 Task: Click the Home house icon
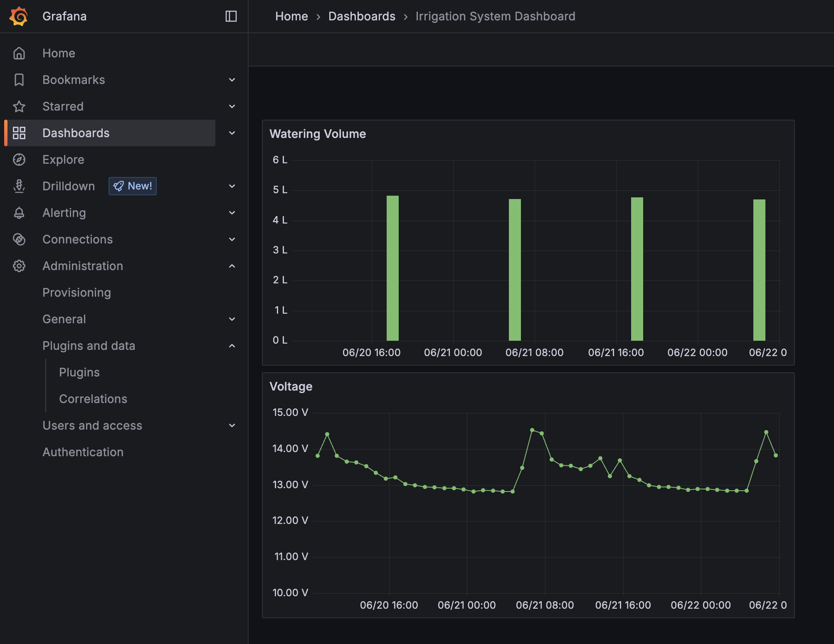(x=19, y=53)
